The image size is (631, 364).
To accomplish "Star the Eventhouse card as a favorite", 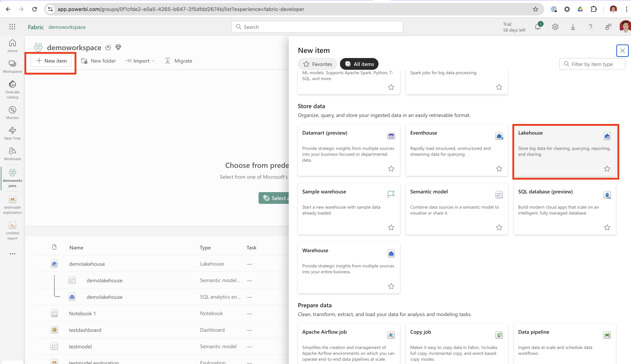I will pyautogui.click(x=499, y=169).
